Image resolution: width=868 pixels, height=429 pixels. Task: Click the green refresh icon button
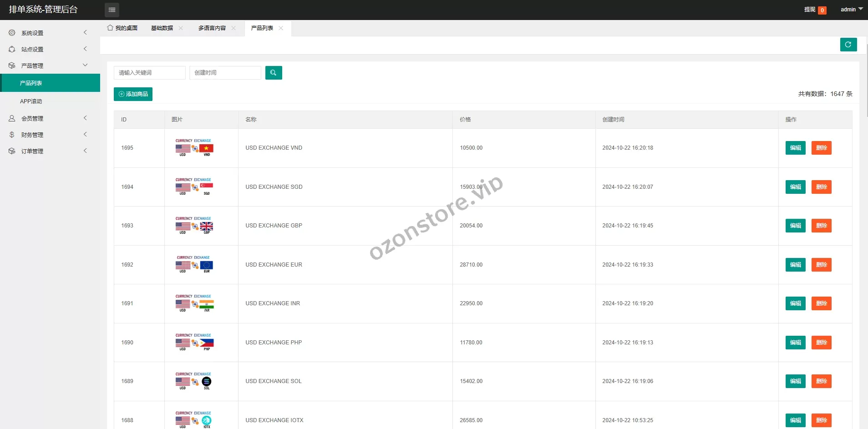click(848, 45)
